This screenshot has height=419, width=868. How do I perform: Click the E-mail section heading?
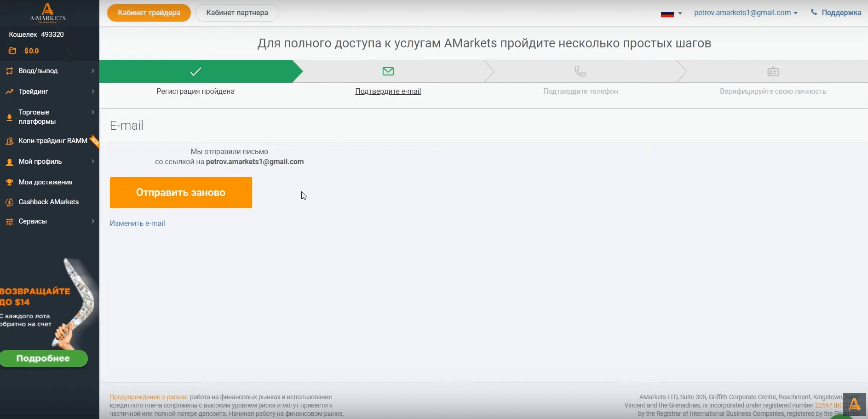coord(126,125)
